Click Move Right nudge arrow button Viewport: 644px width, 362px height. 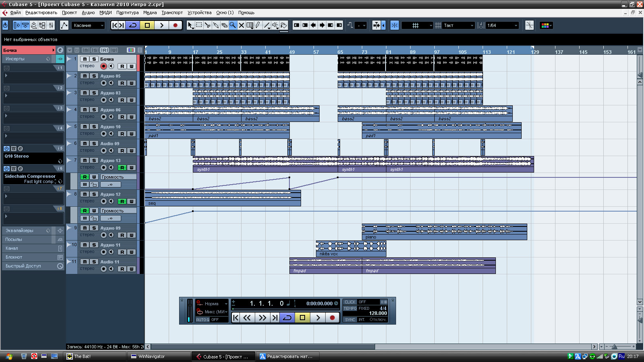pyautogui.click(x=322, y=25)
